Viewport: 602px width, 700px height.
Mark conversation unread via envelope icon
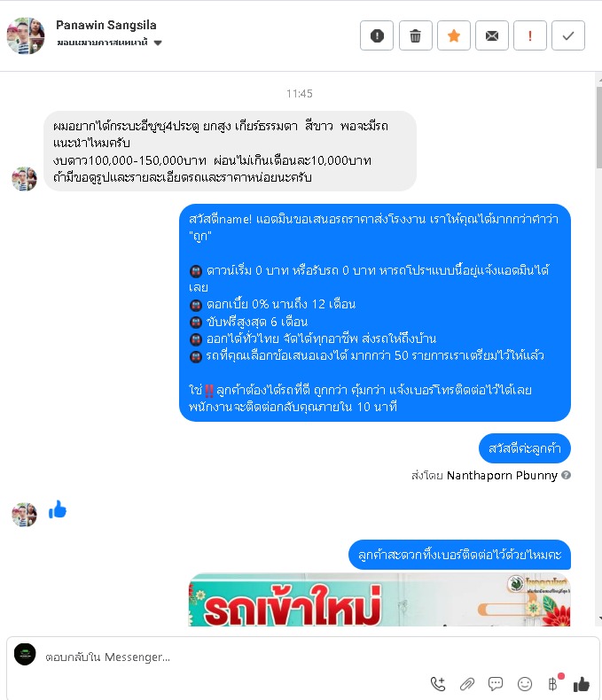tap(492, 35)
